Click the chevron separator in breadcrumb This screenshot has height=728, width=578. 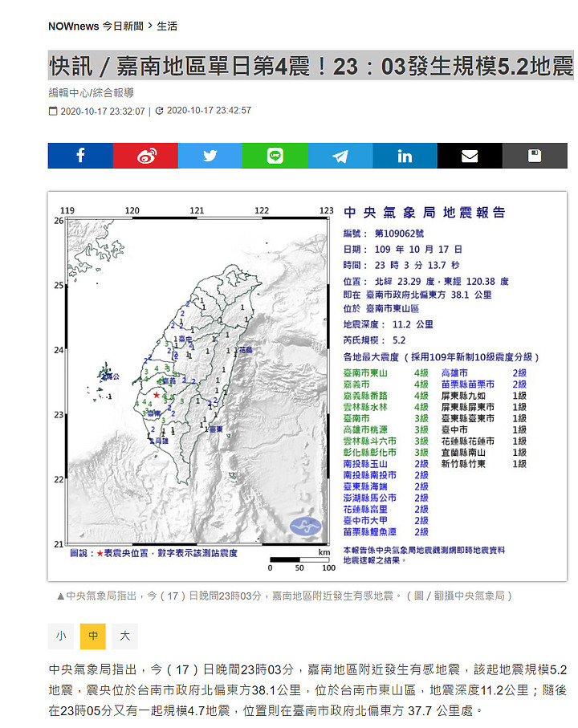(x=150, y=26)
